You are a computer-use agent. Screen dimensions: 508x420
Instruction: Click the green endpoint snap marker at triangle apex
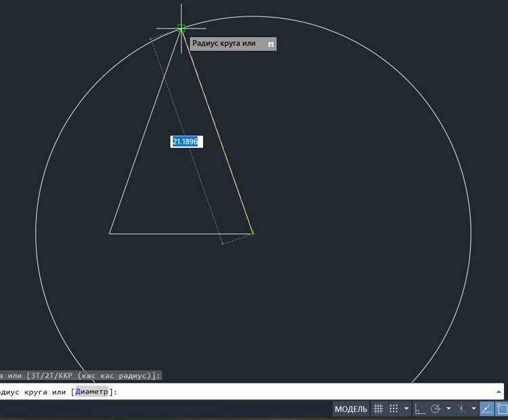coord(182,28)
